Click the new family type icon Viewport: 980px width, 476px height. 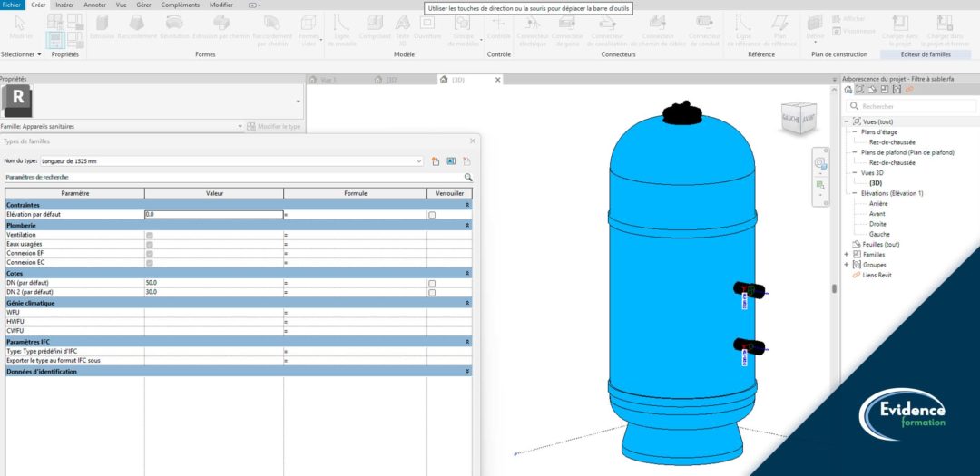[x=436, y=161]
